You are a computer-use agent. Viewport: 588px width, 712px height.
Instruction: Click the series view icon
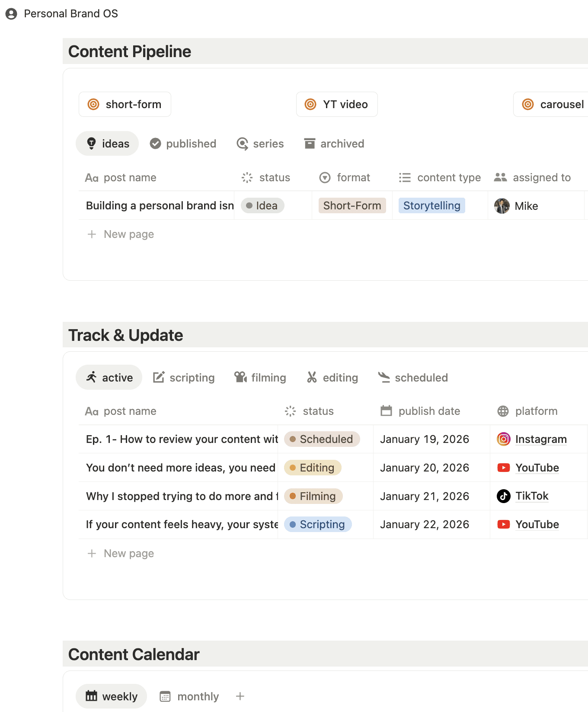[x=243, y=144]
